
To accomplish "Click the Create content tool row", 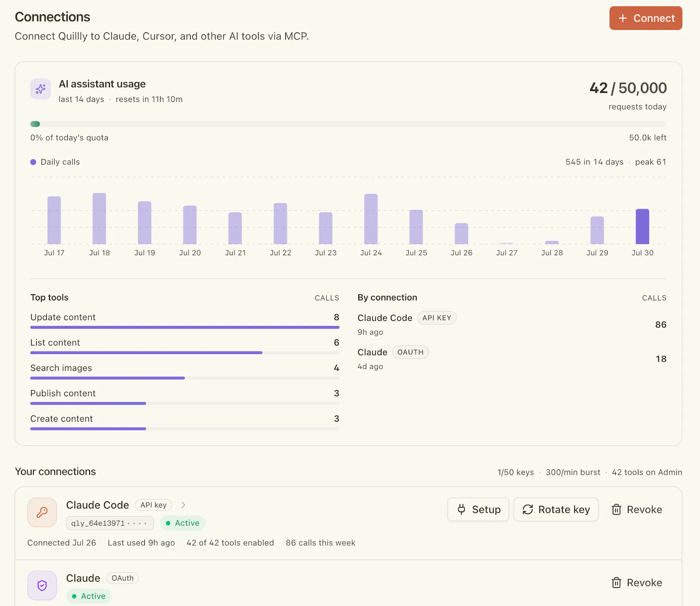I will point(185,422).
